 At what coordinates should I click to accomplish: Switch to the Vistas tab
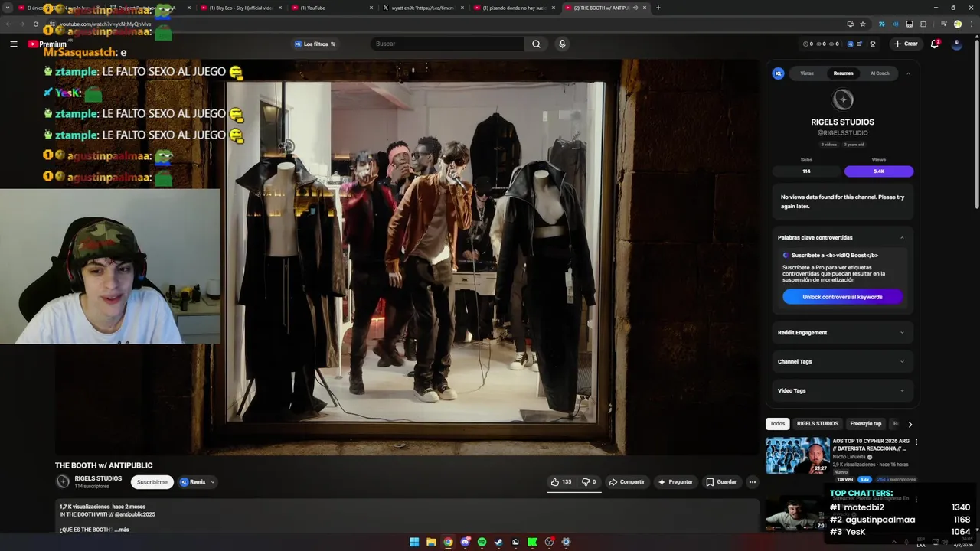[807, 73]
